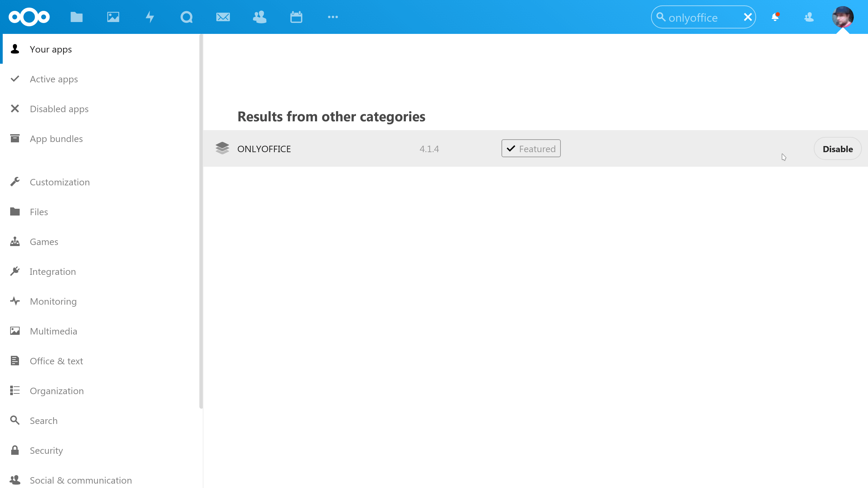Open the Contacts people icon

260,17
